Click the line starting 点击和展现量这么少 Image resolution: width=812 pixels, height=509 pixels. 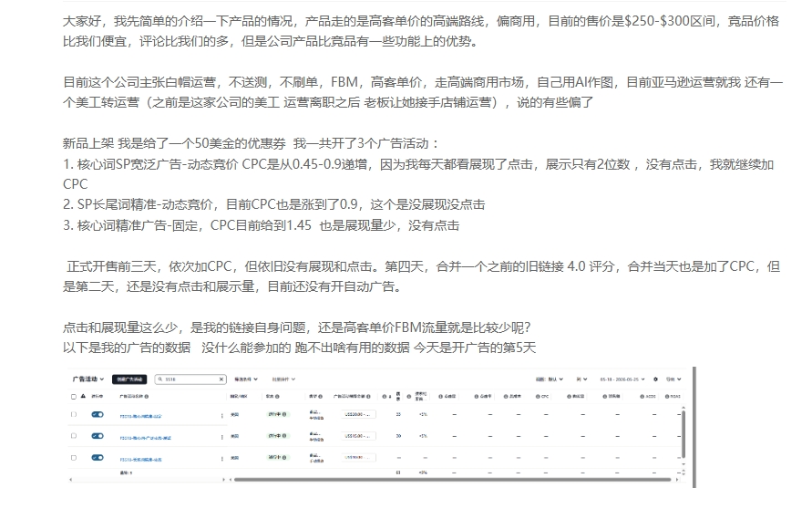pyautogui.click(x=296, y=327)
